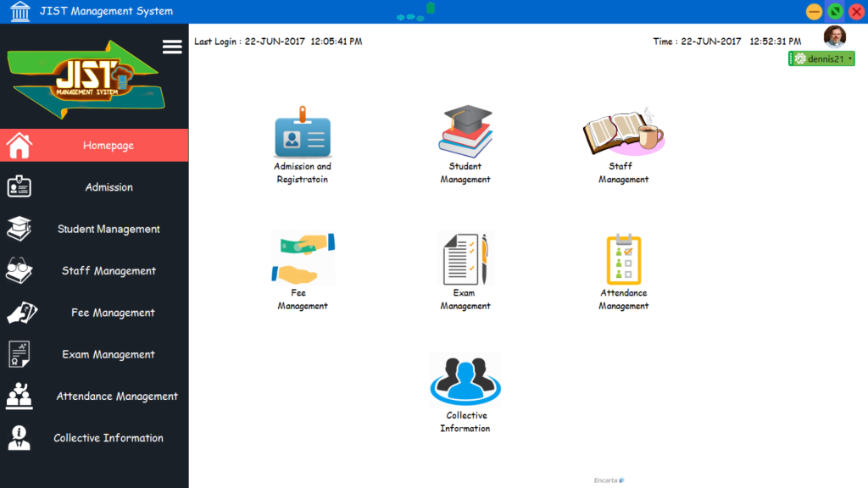Select Student Management in the sidebar
Image resolution: width=868 pixels, height=488 pixels.
tap(108, 229)
